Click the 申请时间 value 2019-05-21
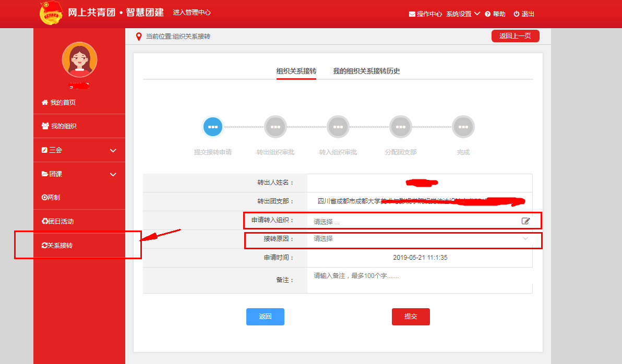Image resolution: width=622 pixels, height=364 pixels. point(420,257)
